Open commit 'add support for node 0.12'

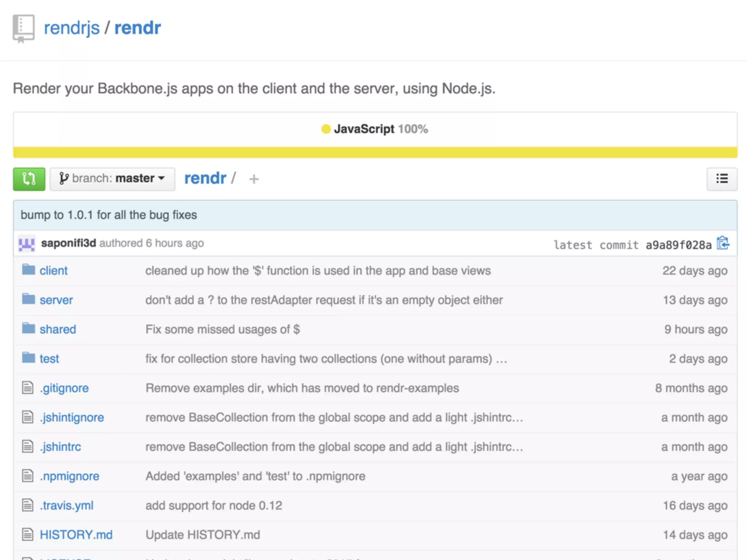tap(214, 506)
